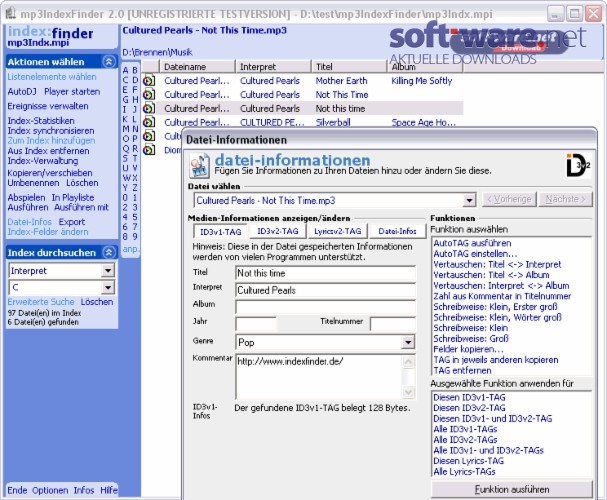Viewport: 607px width, 500px height.
Task: Apply to Alle Lyrics-TAGs
Action: click(464, 471)
